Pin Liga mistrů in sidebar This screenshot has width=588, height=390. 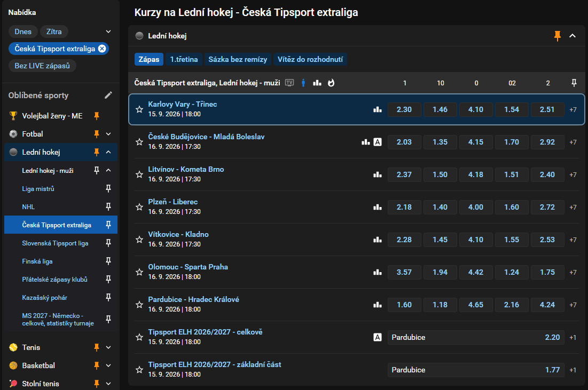[x=108, y=188]
